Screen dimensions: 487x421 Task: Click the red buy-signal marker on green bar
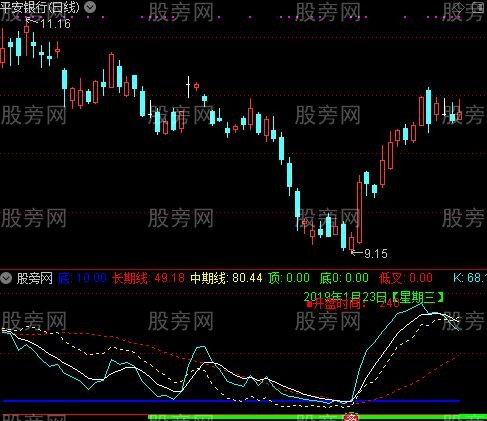tap(351, 417)
